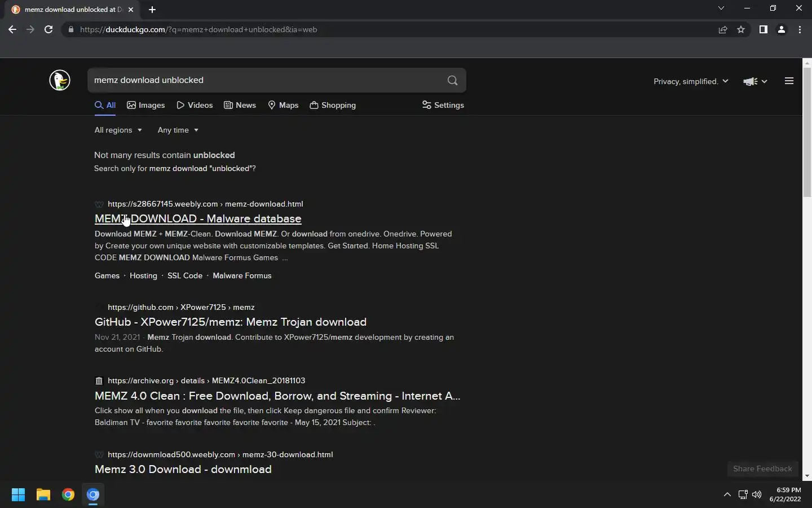This screenshot has width=812, height=508.
Task: Select the All results tab
Action: click(105, 105)
